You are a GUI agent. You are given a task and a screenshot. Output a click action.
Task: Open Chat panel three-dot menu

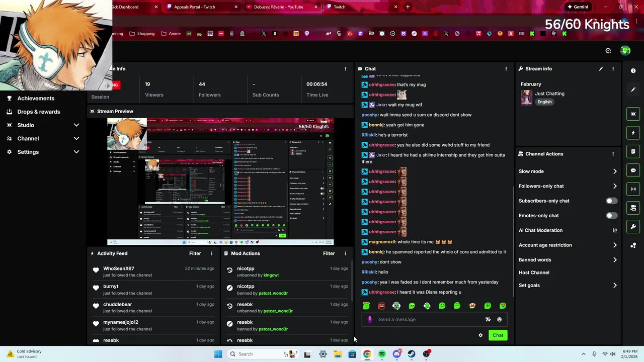[506, 69]
